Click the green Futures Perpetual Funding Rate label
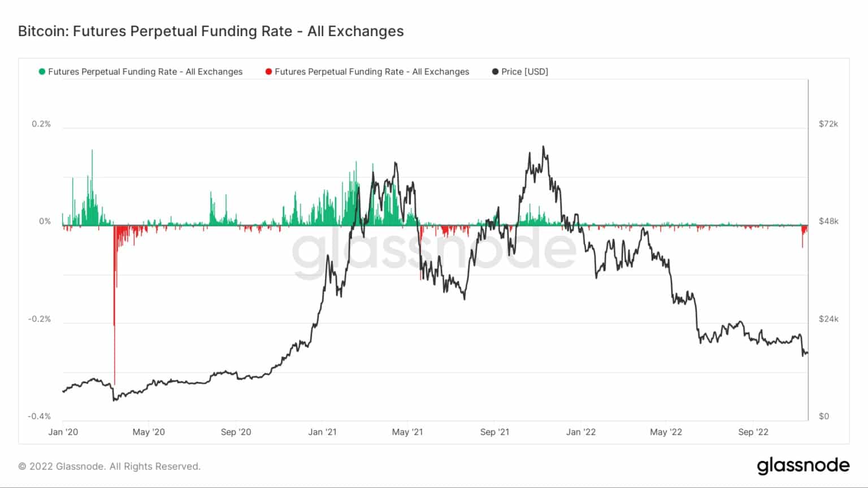Viewport: 868px width, 488px height. (145, 72)
